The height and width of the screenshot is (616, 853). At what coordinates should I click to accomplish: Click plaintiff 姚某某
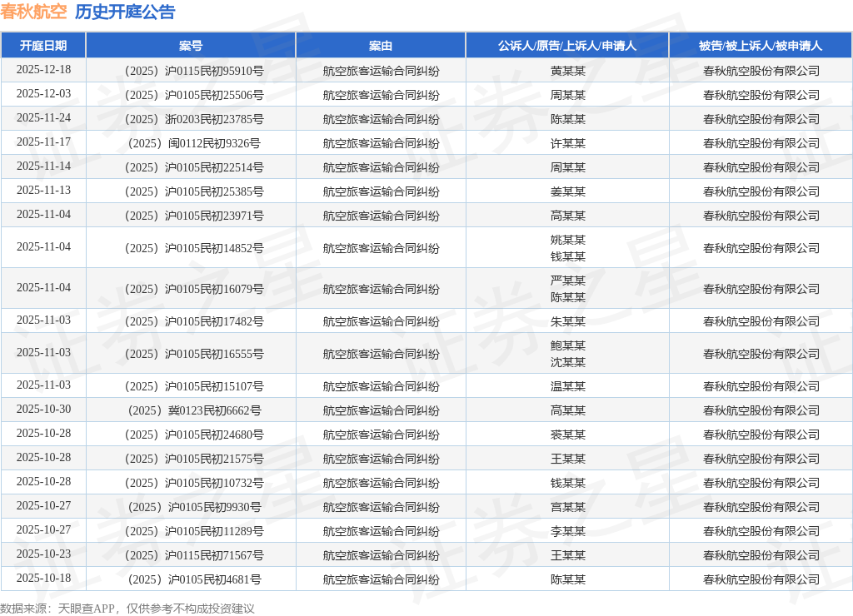click(567, 240)
